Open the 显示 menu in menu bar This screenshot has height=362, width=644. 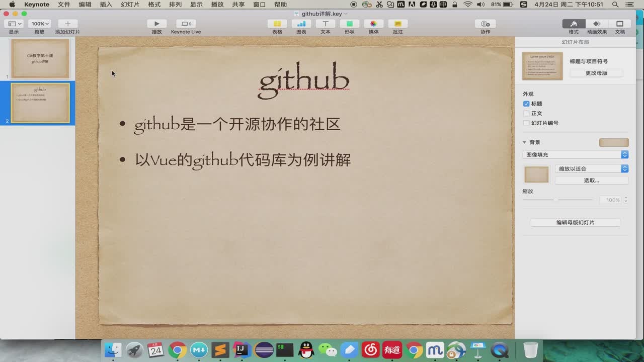point(196,5)
